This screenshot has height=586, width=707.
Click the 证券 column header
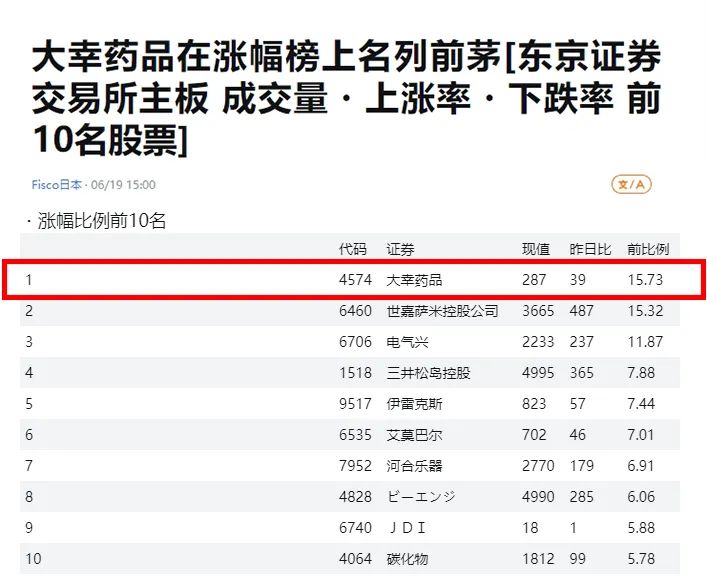(400, 249)
